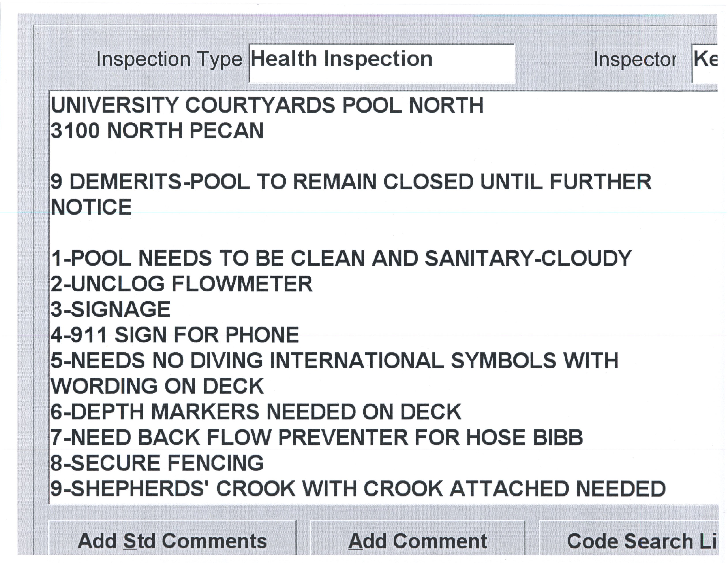The height and width of the screenshot is (563, 728).
Task: Click the Inspector name field
Action: pyautogui.click(x=705, y=63)
